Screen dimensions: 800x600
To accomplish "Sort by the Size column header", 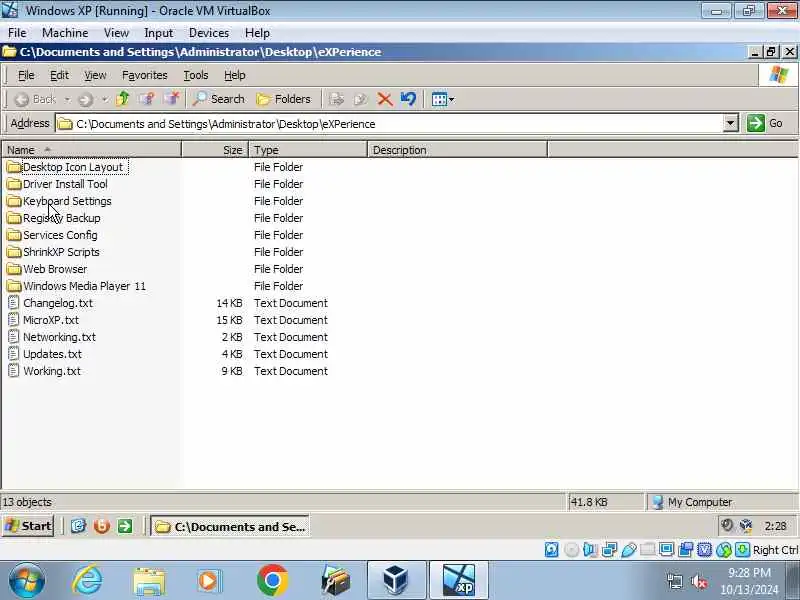I will (x=215, y=149).
